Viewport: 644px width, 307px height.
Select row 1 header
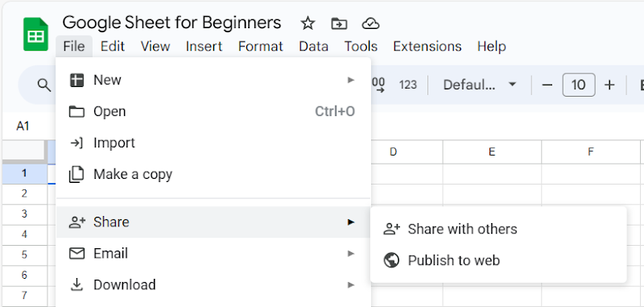pyautogui.click(x=25, y=173)
